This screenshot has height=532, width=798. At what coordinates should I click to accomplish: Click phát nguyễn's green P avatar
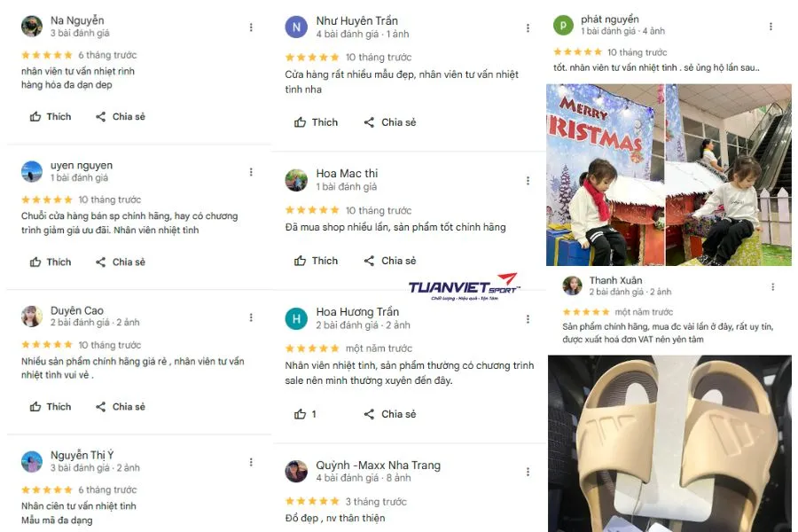pyautogui.click(x=563, y=25)
